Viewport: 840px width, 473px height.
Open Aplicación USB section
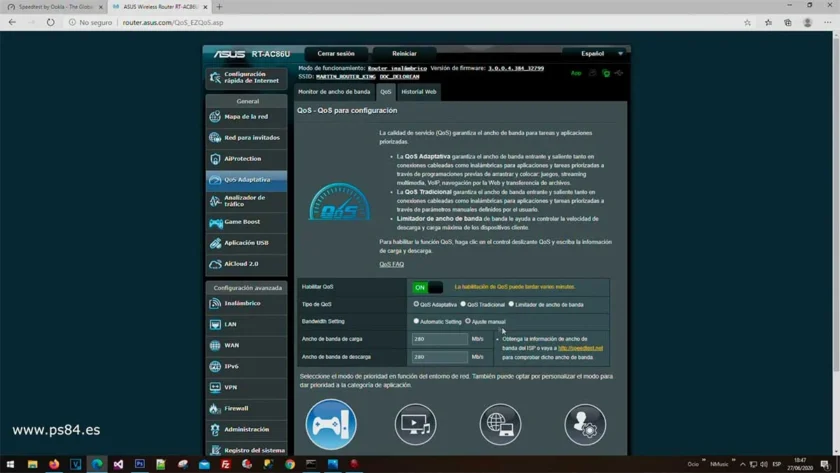246,243
